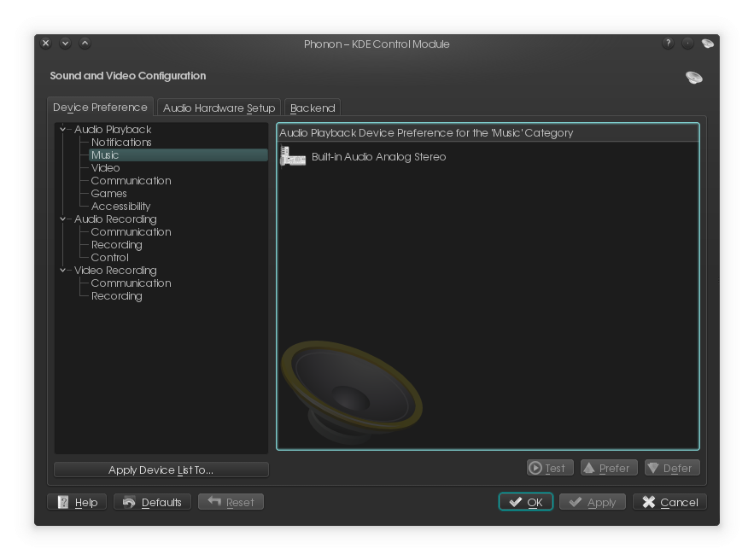This screenshot has height=560, width=754.
Task: Click the keep-above arrow icon in title bar
Action: click(x=85, y=44)
